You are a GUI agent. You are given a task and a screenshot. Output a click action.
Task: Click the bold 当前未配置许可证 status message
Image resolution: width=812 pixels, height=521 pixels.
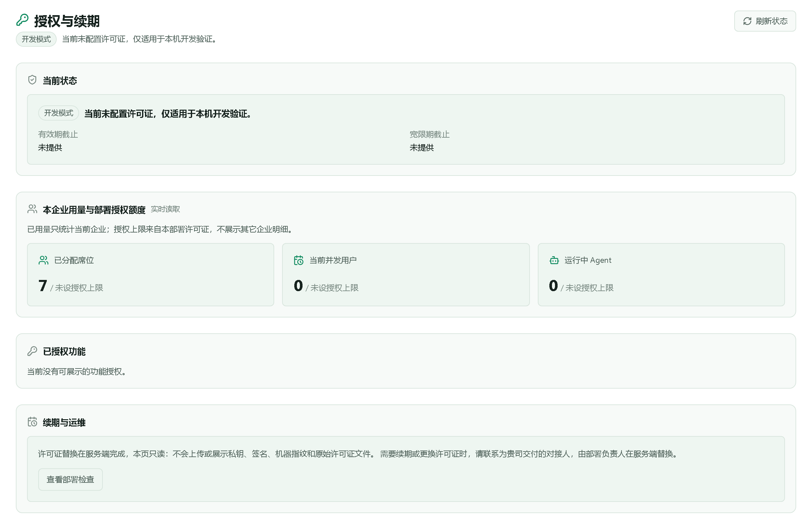[168, 114]
